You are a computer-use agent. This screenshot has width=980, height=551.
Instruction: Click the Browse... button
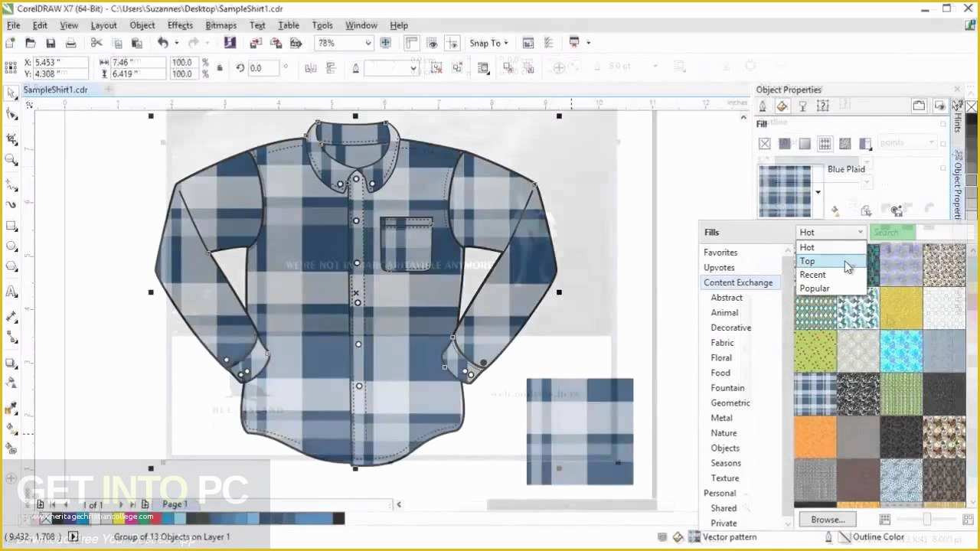point(828,520)
